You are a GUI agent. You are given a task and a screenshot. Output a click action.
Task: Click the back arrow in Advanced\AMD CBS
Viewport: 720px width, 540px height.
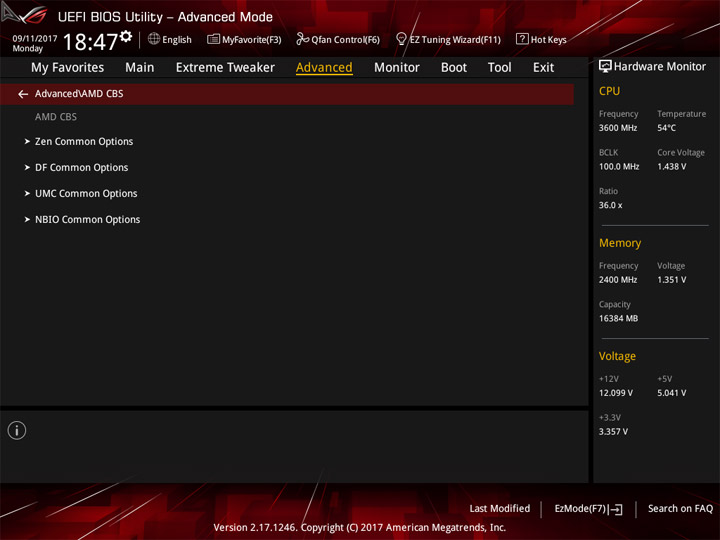click(23, 94)
